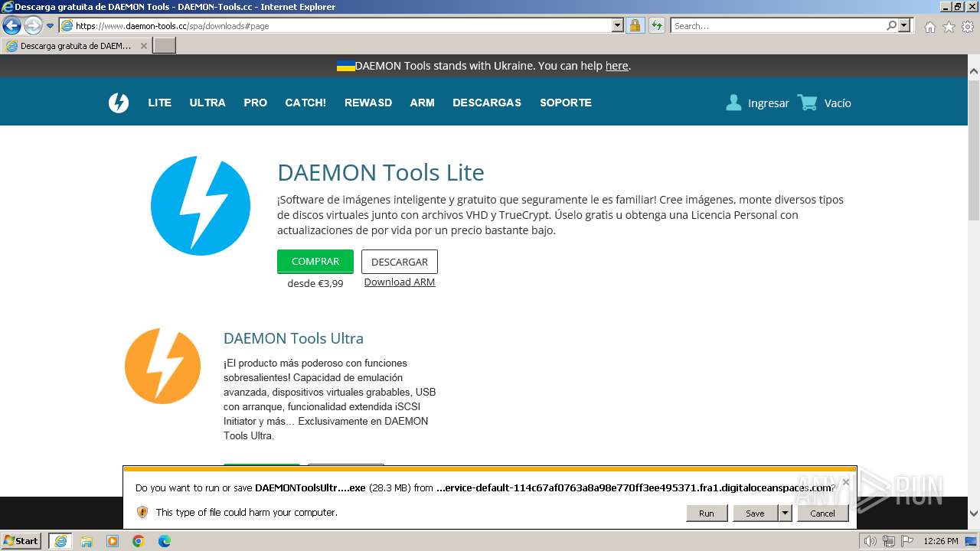
Task: Click the 'desde €3,99' price text
Action: pos(315,283)
